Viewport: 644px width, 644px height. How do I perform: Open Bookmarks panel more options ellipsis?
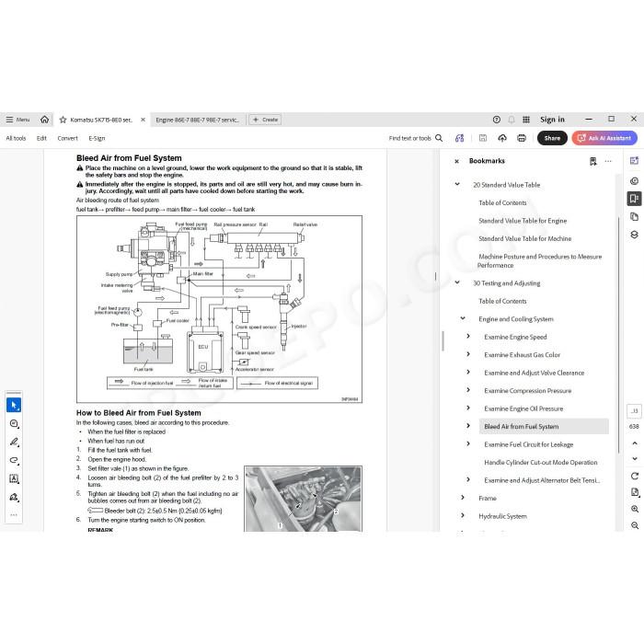(608, 161)
